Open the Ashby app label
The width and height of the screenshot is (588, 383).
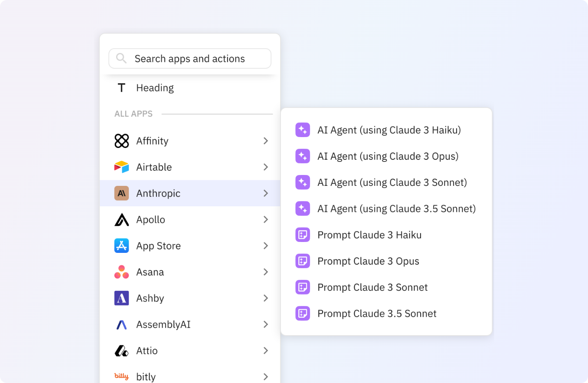tap(150, 298)
